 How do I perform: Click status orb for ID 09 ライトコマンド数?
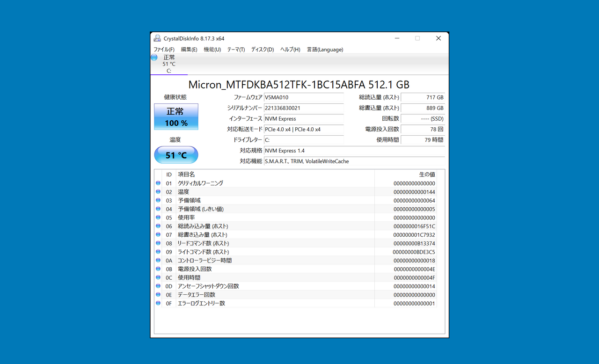[158, 252]
